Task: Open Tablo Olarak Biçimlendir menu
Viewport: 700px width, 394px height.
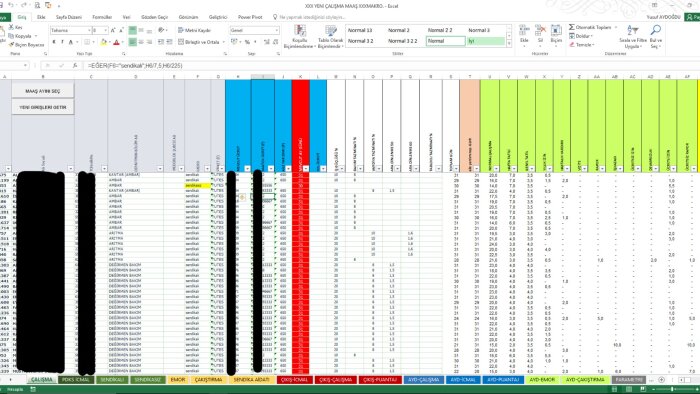Action: (x=331, y=37)
